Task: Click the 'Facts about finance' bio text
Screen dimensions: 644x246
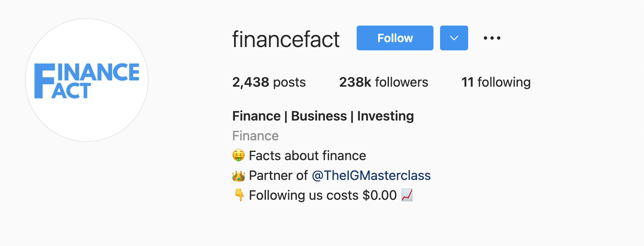Action: click(x=308, y=156)
